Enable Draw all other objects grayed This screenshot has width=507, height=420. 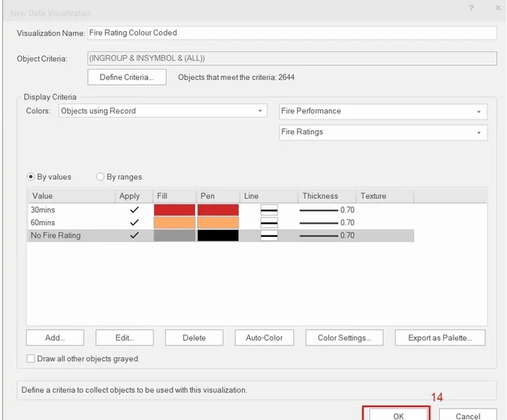tap(31, 358)
